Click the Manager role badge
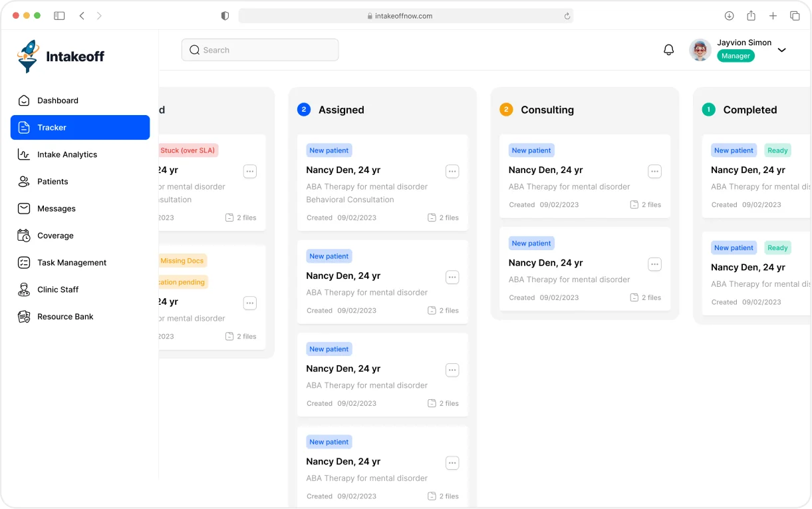Screen dimensions: 812x509 pyautogui.click(x=736, y=56)
